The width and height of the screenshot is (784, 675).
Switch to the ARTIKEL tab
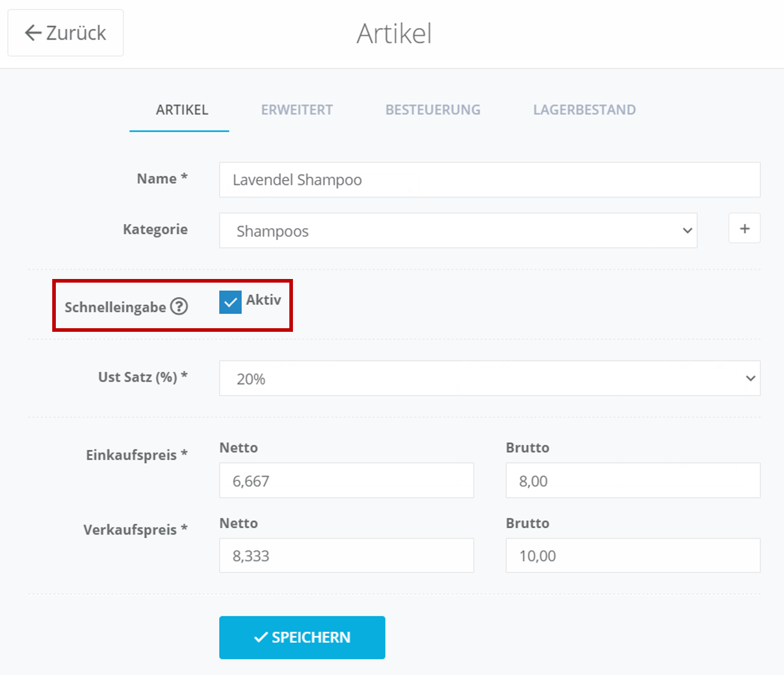click(x=182, y=110)
